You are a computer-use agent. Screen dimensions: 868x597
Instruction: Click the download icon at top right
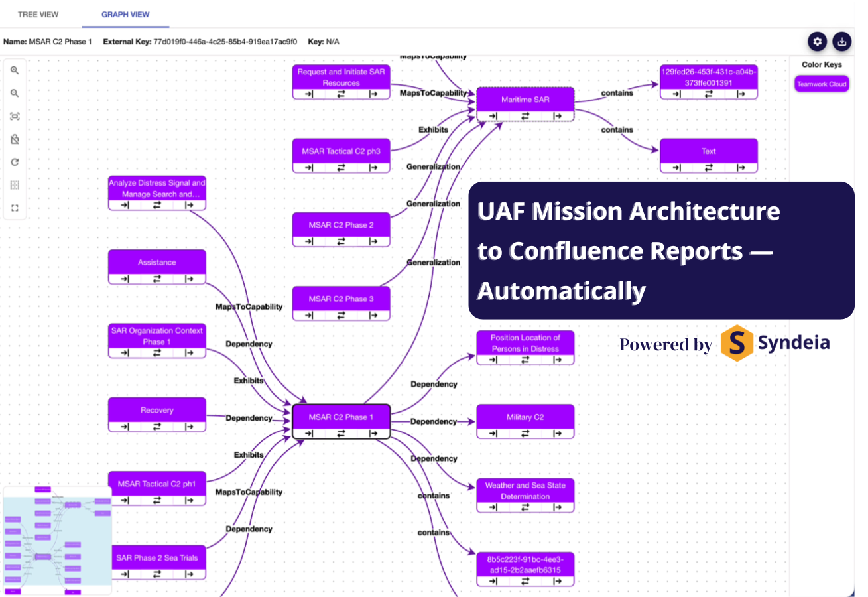[841, 42]
